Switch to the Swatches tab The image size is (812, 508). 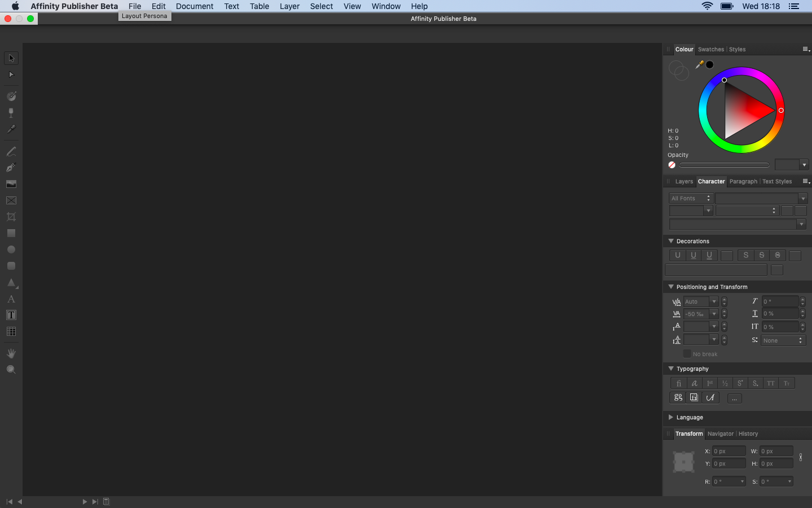tap(711, 49)
